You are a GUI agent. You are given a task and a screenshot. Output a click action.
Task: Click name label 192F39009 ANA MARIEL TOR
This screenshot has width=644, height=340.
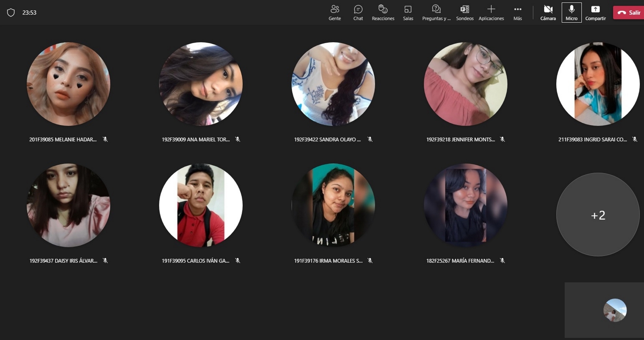pyautogui.click(x=196, y=140)
